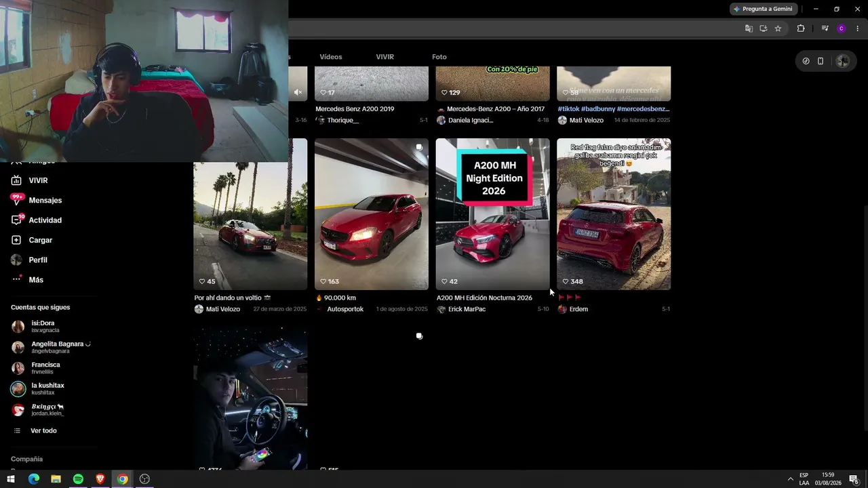Screen dimensions: 868x488
Task: Open Mensajes inbox in the sidebar
Action: [37, 200]
